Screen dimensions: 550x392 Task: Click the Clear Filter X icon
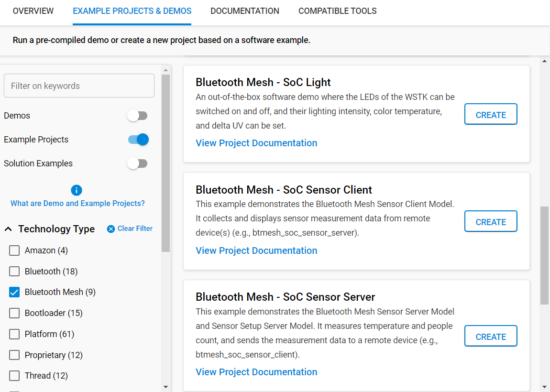[x=111, y=229]
